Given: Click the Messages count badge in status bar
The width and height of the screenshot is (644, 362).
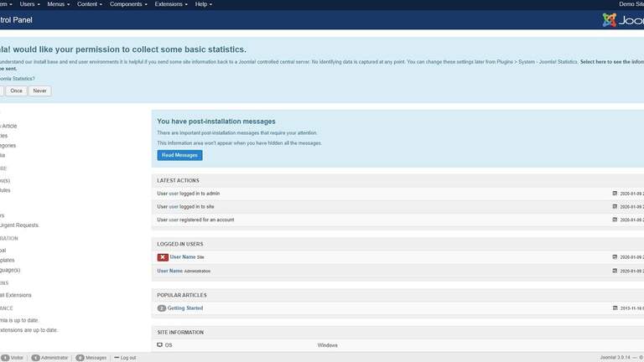Looking at the screenshot, I should (x=80, y=358).
